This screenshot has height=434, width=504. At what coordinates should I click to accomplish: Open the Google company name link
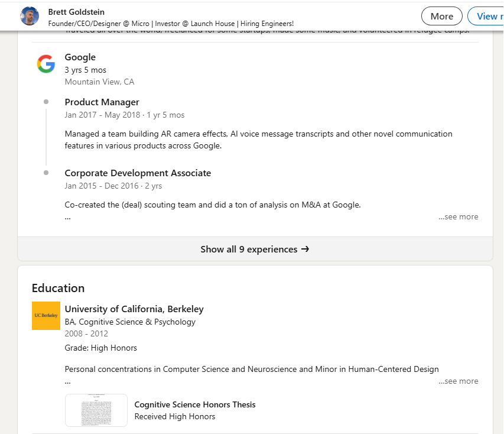80,57
